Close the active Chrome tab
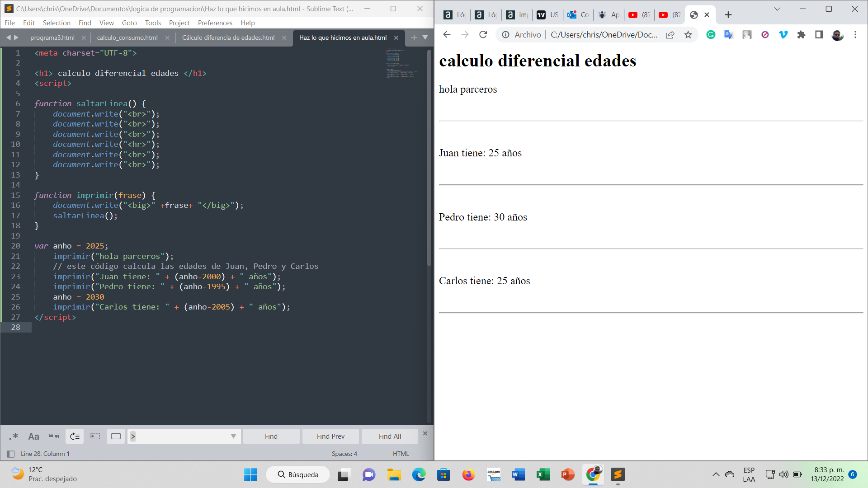This screenshot has width=868, height=488. coord(707,15)
